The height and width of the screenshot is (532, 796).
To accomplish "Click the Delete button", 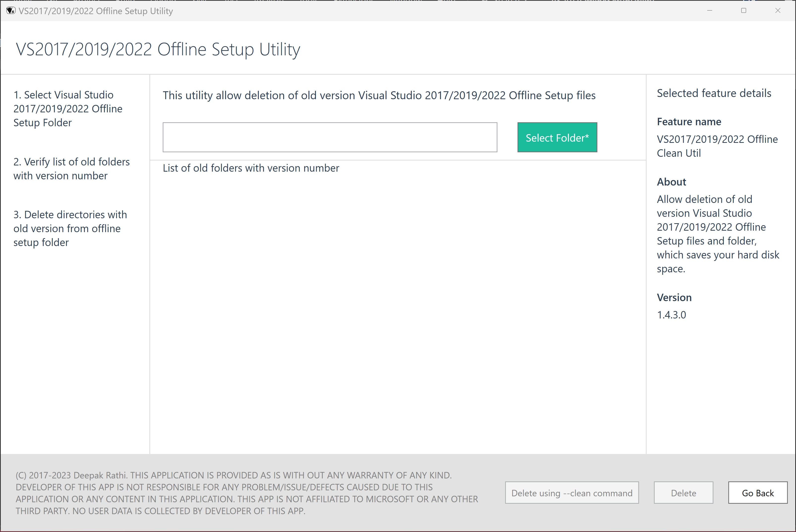I will pyautogui.click(x=683, y=493).
